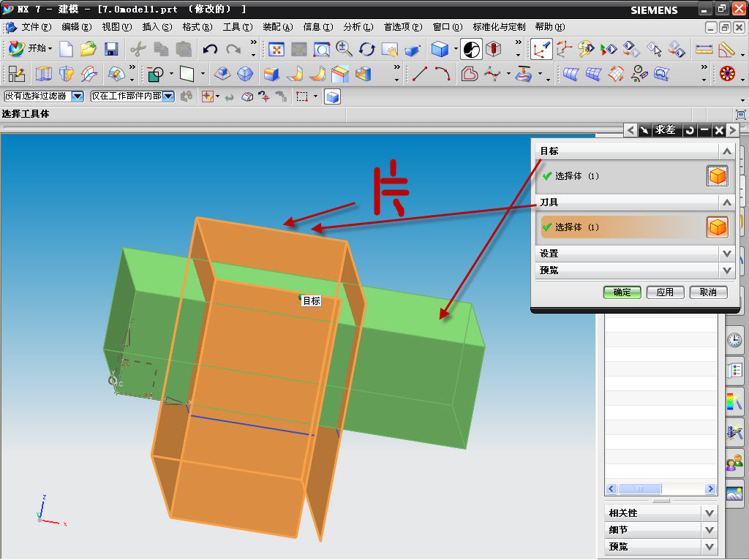Click the Cut scissors icon
The image size is (749, 560).
(x=138, y=49)
